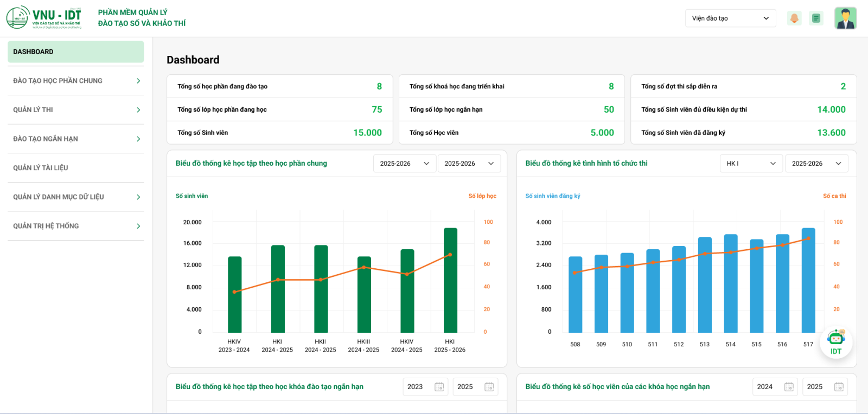Click calendar icon in 2023 date field
This screenshot has width=868, height=414.
pyautogui.click(x=439, y=387)
